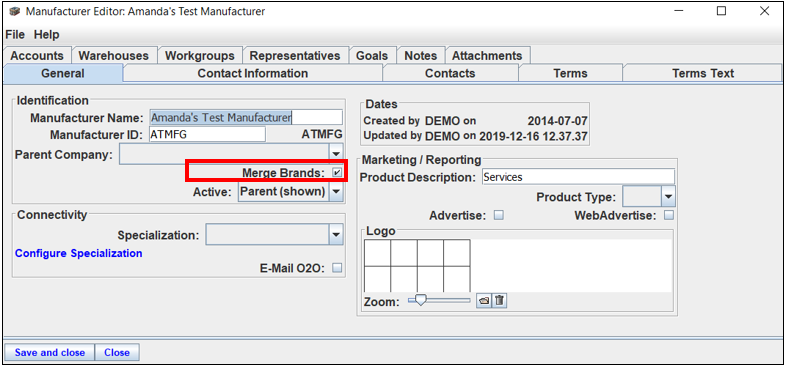The image size is (786, 365).
Task: Click the Save and close button
Action: 50,352
